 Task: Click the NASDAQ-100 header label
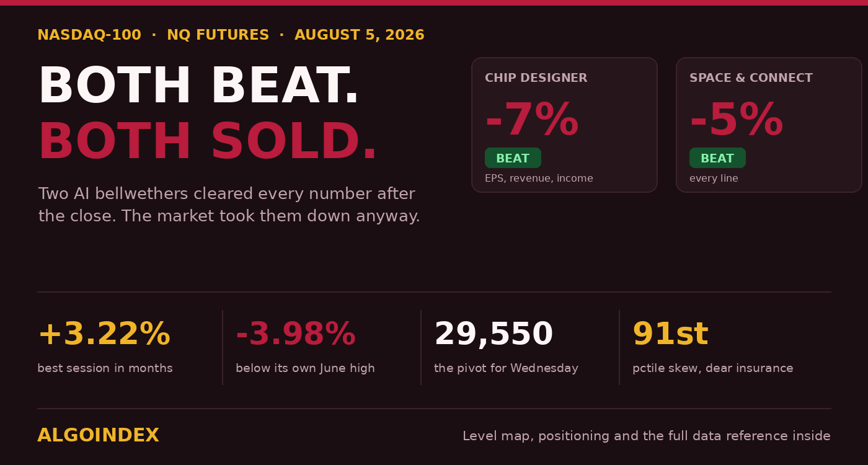[89, 35]
